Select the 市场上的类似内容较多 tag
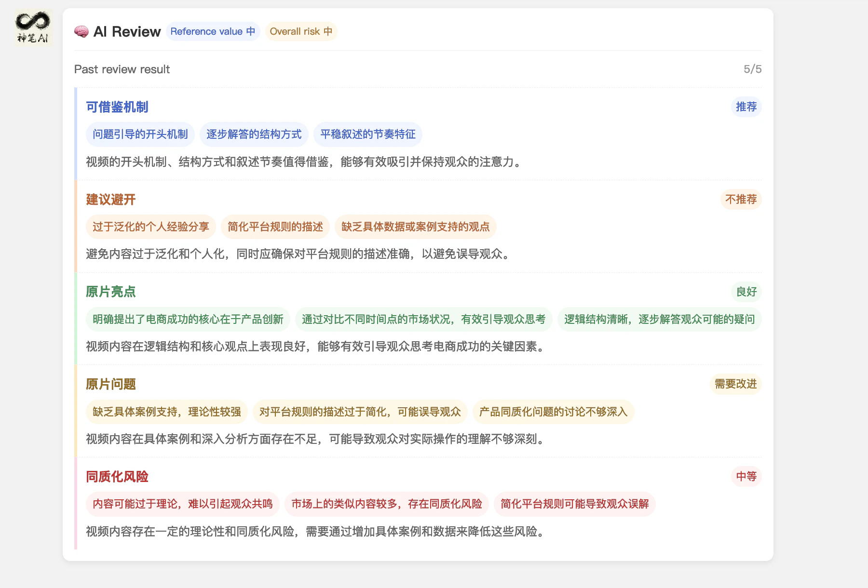Screen dimensions: 868x588 pyautogui.click(x=387, y=504)
